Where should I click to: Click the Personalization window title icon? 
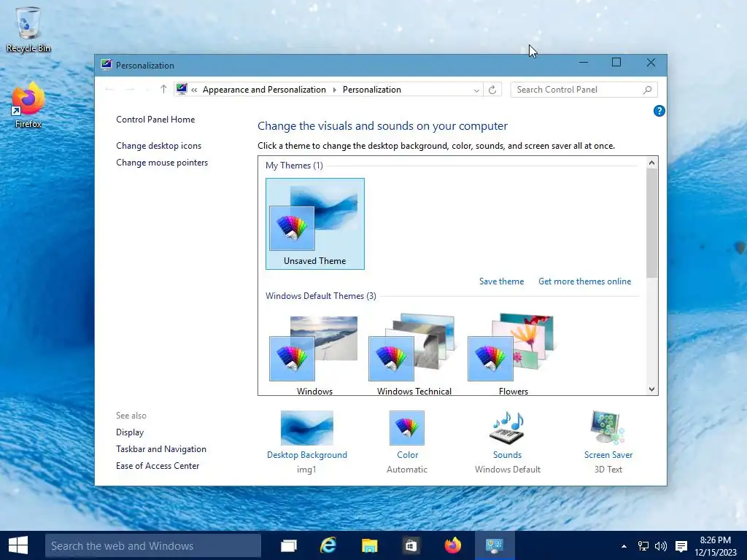coord(106,65)
